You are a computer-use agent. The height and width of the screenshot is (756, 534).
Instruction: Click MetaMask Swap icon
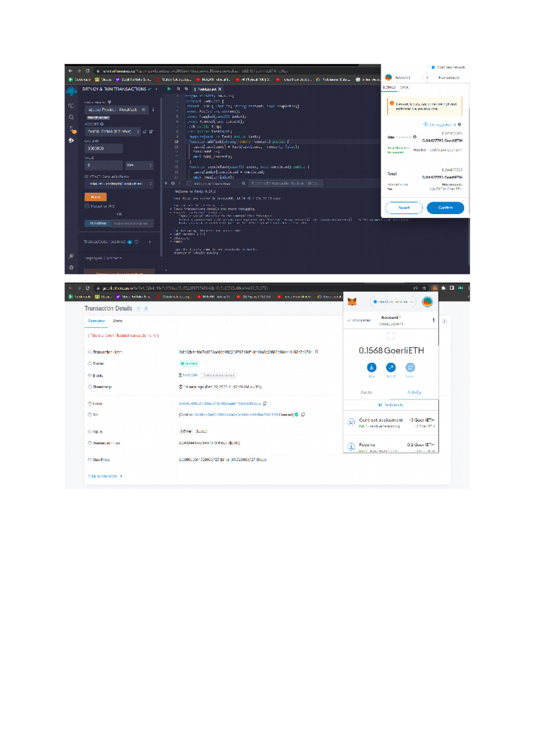(410, 367)
